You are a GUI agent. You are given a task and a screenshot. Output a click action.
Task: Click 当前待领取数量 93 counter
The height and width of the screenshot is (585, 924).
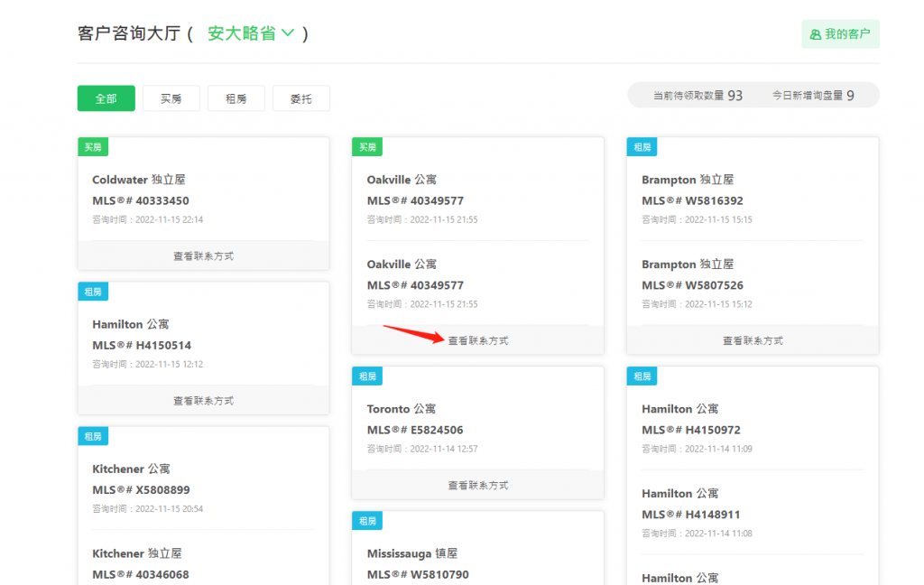(x=698, y=96)
